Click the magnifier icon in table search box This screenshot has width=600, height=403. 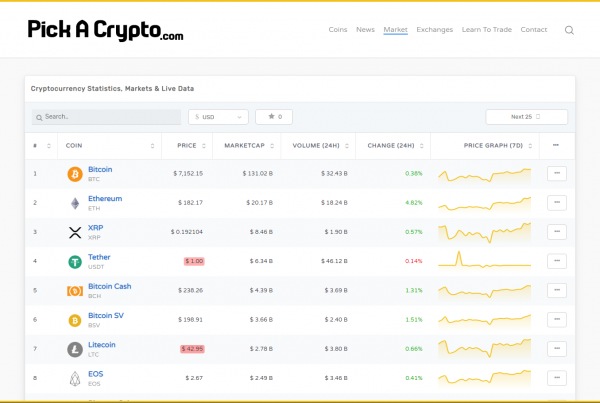(39, 117)
